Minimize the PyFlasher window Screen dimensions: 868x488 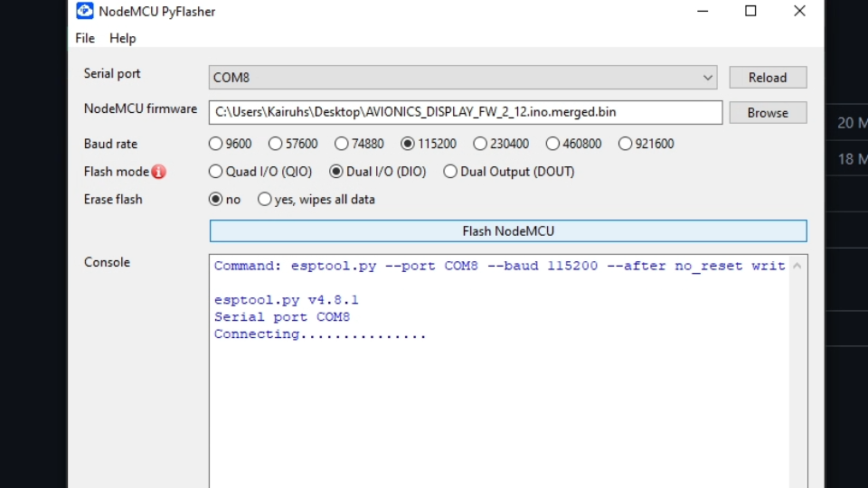[703, 11]
